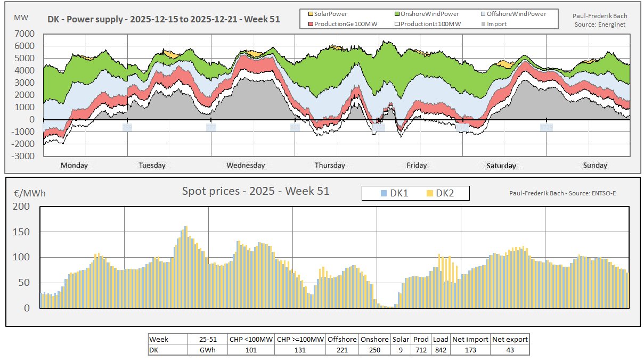Click the OnshoreWindPower green legend swatch
This screenshot has width=644, height=362.
[396, 14]
